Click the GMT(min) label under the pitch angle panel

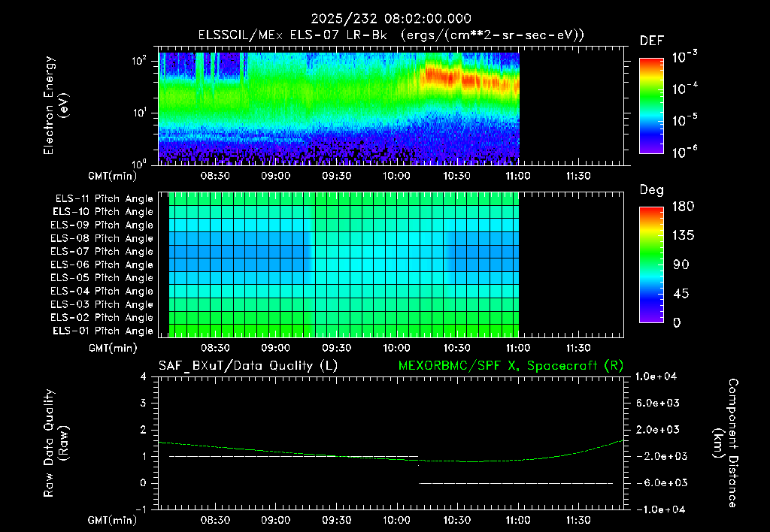(x=113, y=349)
